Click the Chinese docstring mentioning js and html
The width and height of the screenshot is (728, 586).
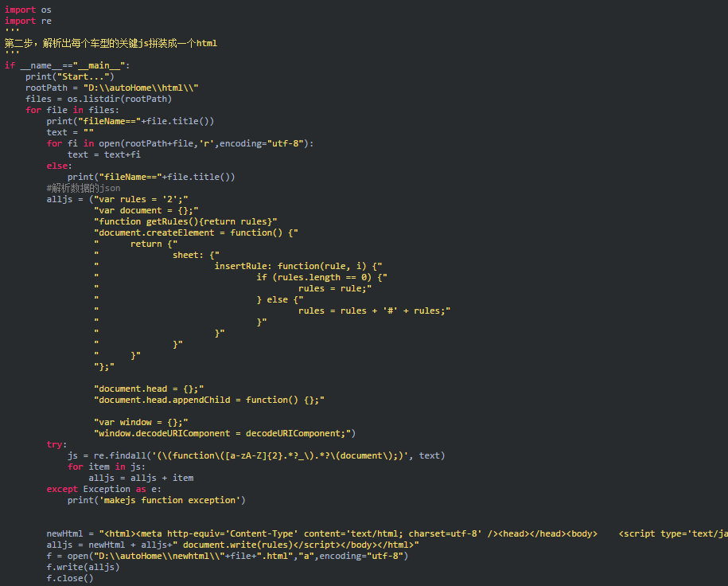pyautogui.click(x=111, y=43)
